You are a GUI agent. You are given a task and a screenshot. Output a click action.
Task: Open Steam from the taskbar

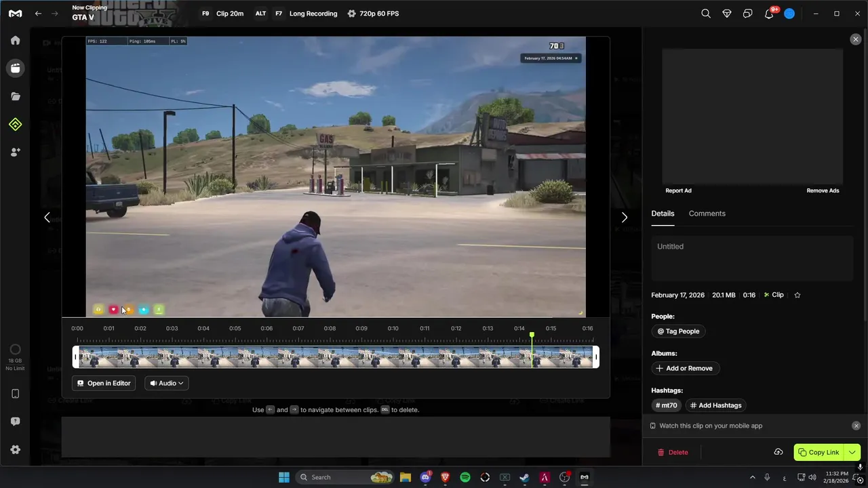524,477
